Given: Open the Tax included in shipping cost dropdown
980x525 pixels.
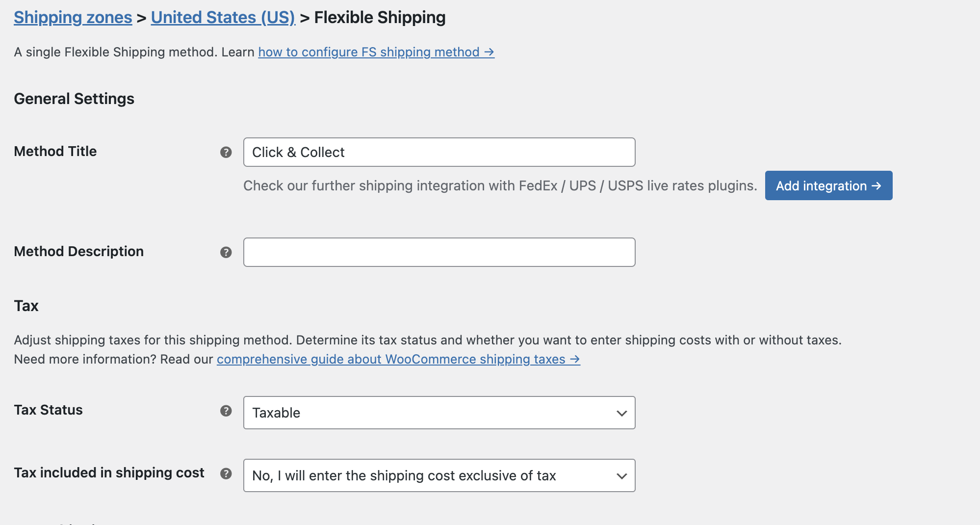Looking at the screenshot, I should [x=439, y=475].
